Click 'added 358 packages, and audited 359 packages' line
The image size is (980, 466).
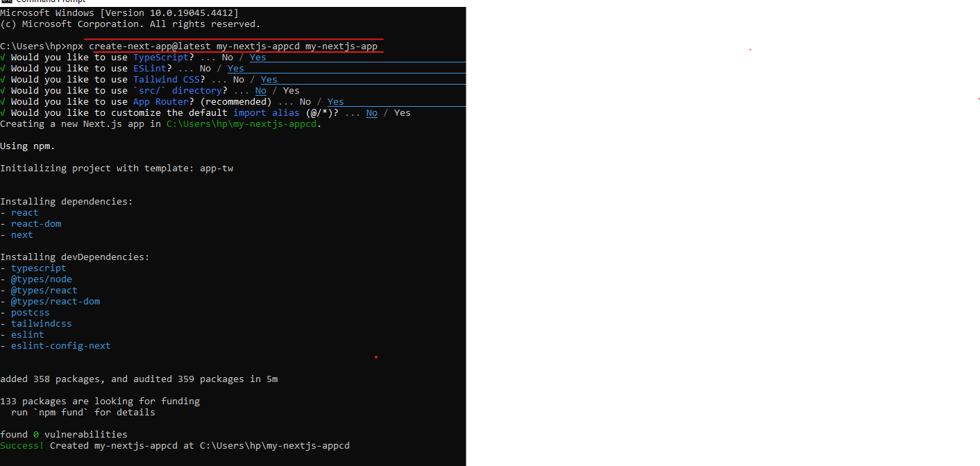tap(139, 379)
